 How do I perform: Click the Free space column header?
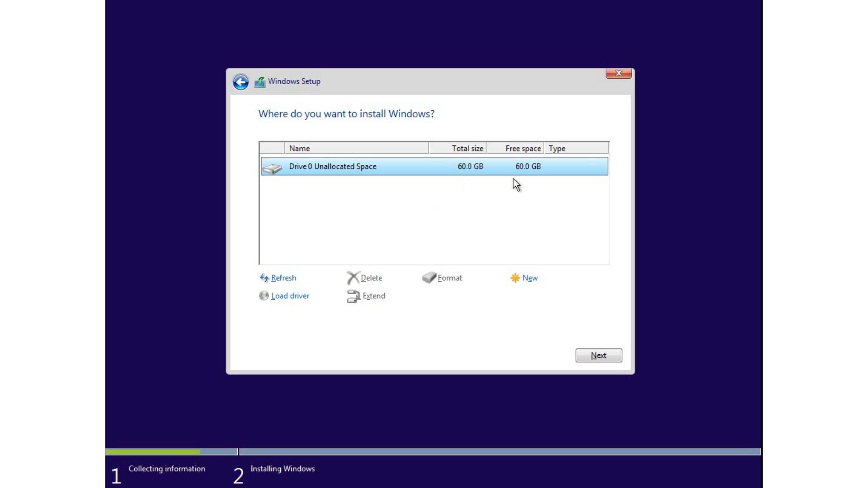tap(515, 148)
